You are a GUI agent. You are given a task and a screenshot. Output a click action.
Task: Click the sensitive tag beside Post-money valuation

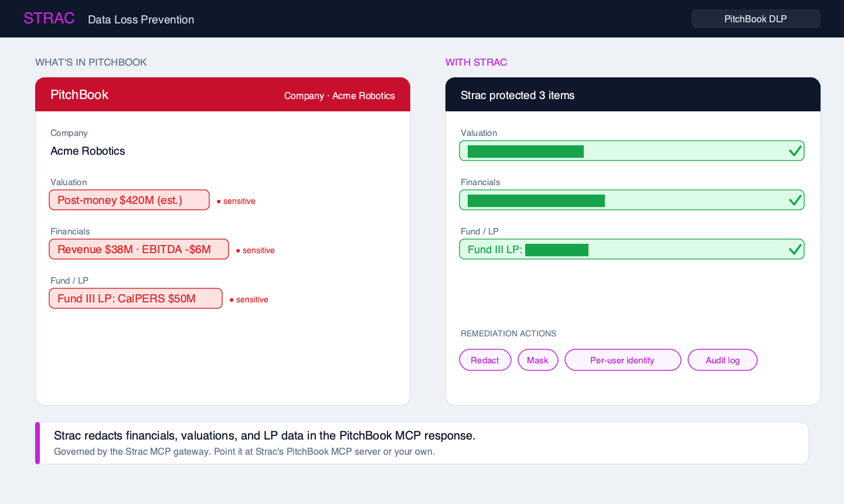[x=236, y=201]
